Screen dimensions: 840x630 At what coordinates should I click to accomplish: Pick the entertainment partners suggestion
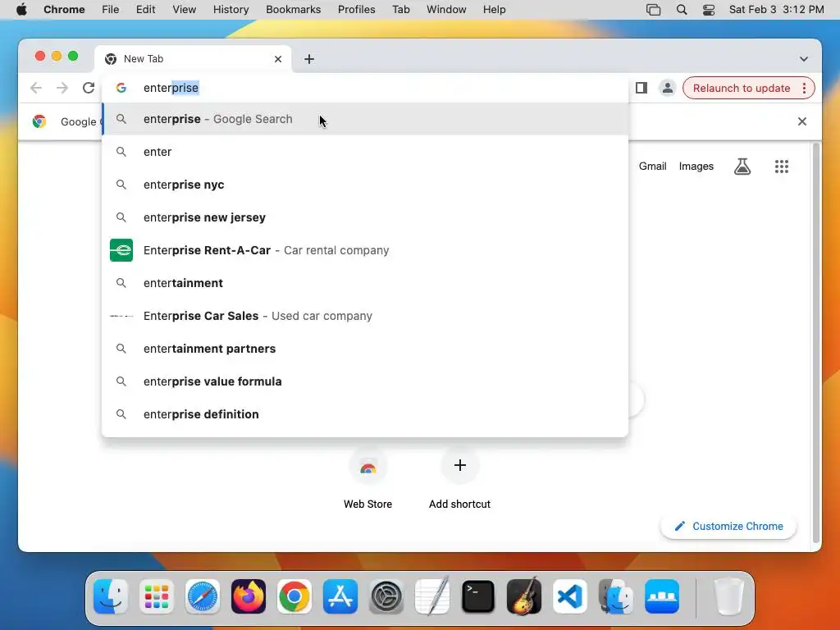[365, 348]
